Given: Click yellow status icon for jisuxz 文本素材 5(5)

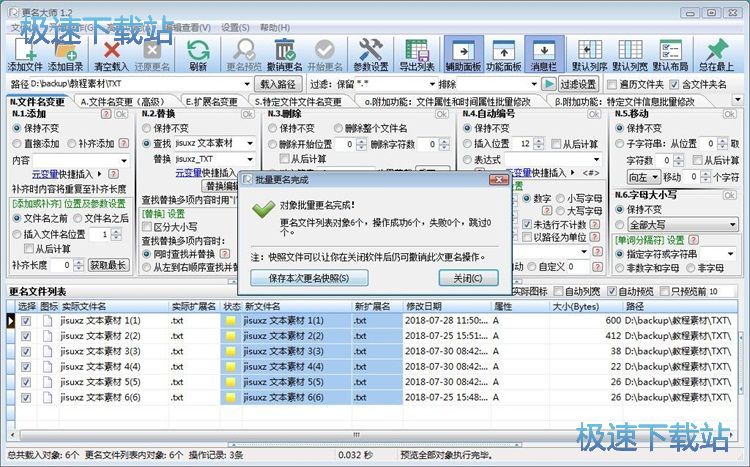Looking at the screenshot, I should pyautogui.click(x=231, y=382).
